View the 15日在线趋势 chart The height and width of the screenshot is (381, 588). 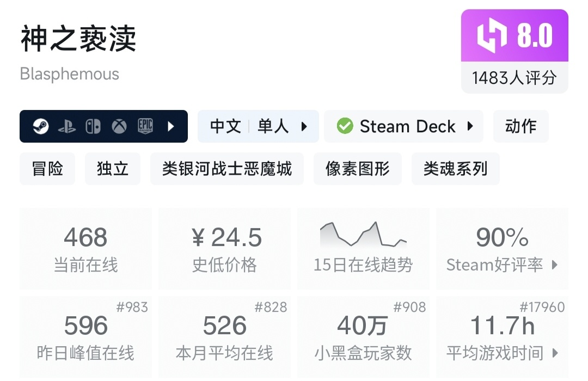(363, 235)
